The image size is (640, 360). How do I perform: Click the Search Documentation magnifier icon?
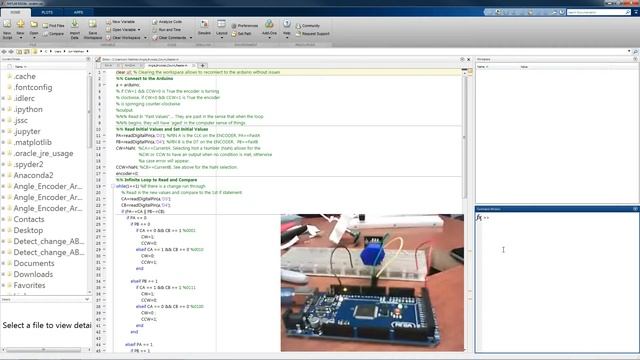(x=628, y=12)
